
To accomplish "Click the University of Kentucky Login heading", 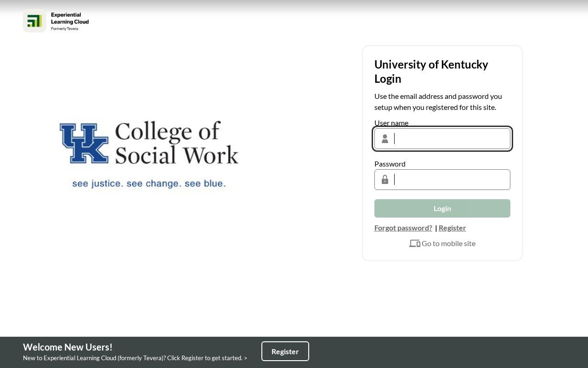I will pos(431,71).
